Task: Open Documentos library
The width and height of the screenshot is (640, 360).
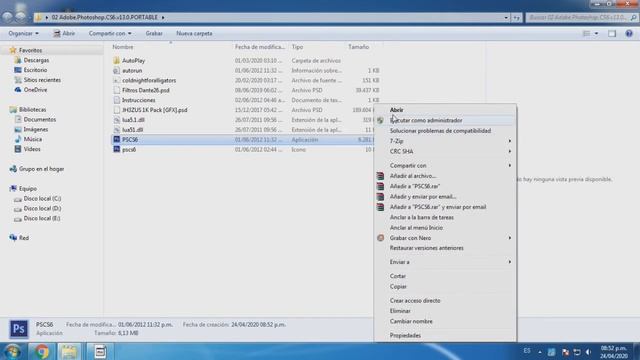Action: coord(40,120)
